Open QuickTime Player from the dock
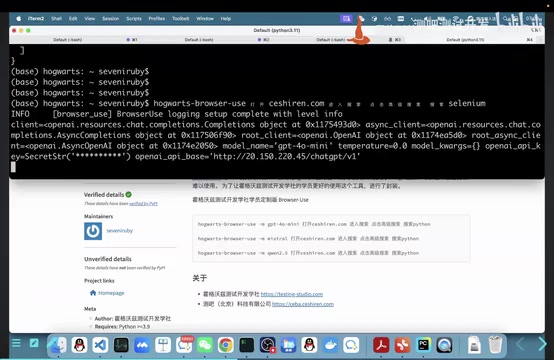 tap(444, 344)
